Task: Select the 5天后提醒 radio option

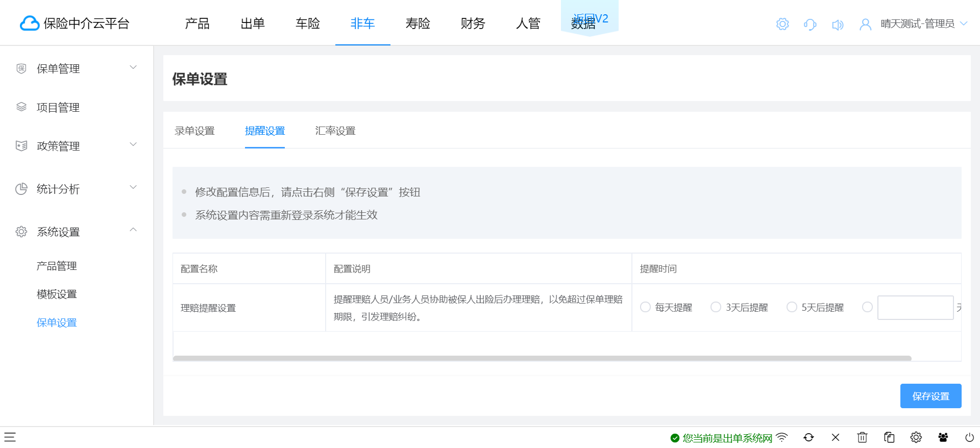Action: [792, 307]
